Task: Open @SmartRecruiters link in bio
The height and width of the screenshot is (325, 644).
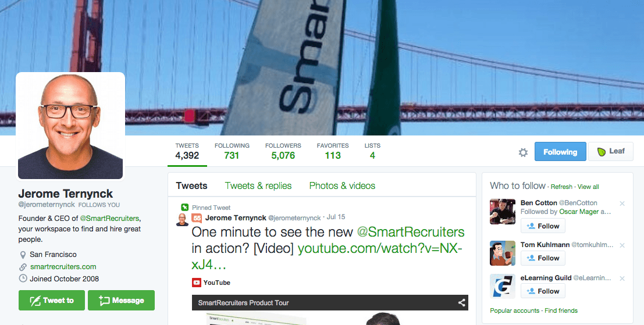Action: click(x=109, y=218)
